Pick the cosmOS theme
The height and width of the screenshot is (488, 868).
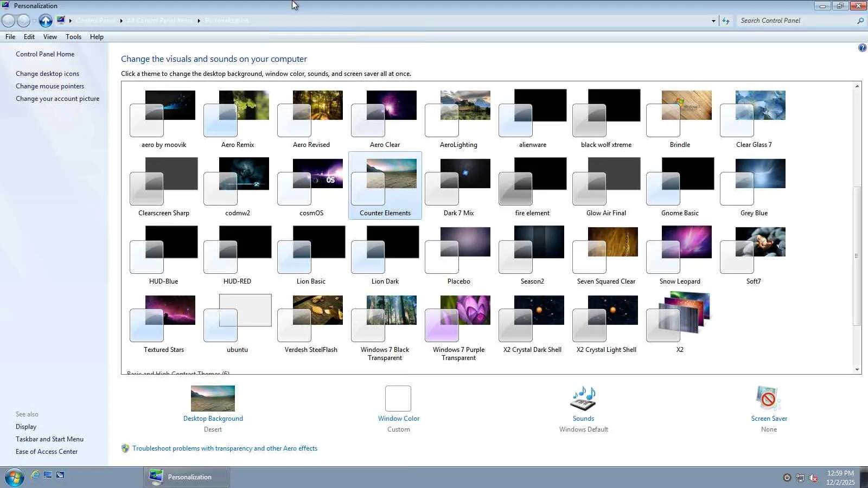[x=311, y=187]
